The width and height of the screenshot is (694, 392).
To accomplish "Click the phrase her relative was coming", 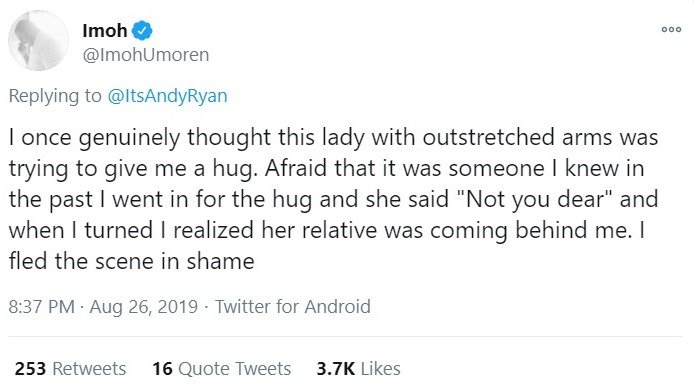I will [x=384, y=230].
